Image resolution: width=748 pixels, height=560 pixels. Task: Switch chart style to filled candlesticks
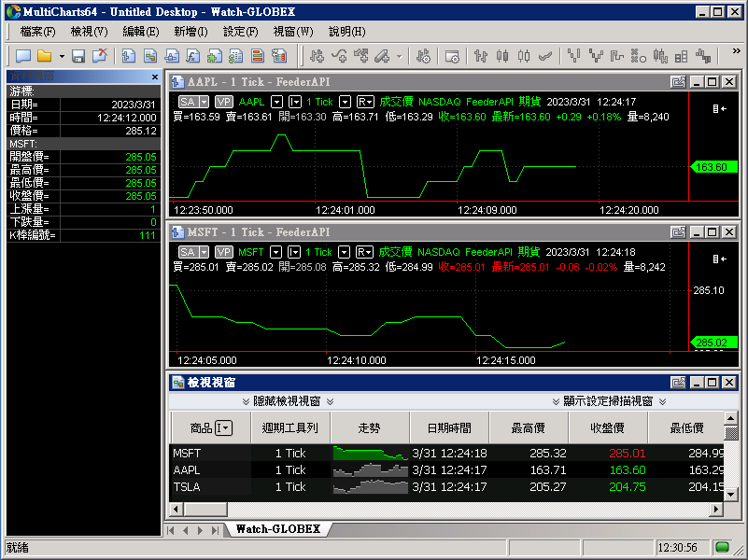[x=502, y=56]
